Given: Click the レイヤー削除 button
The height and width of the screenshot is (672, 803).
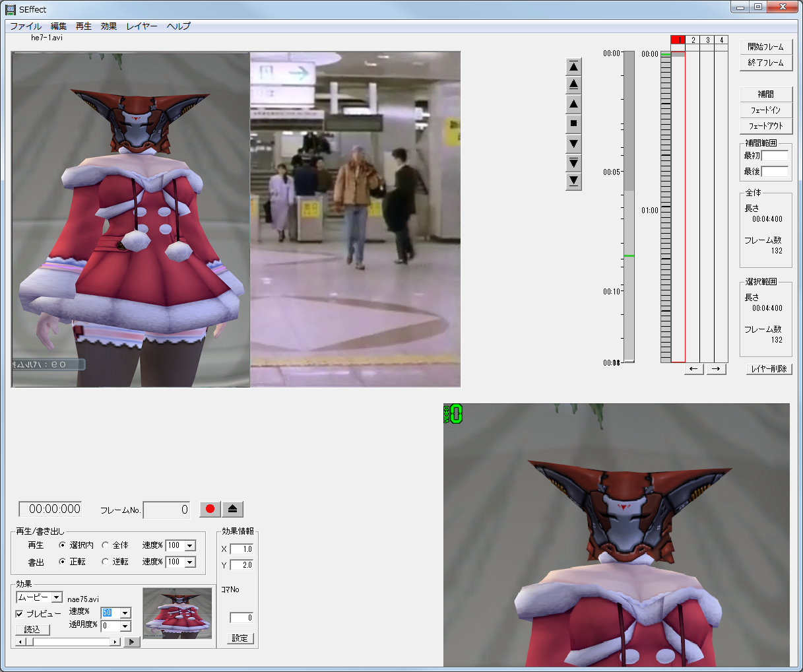Looking at the screenshot, I should coord(769,369).
